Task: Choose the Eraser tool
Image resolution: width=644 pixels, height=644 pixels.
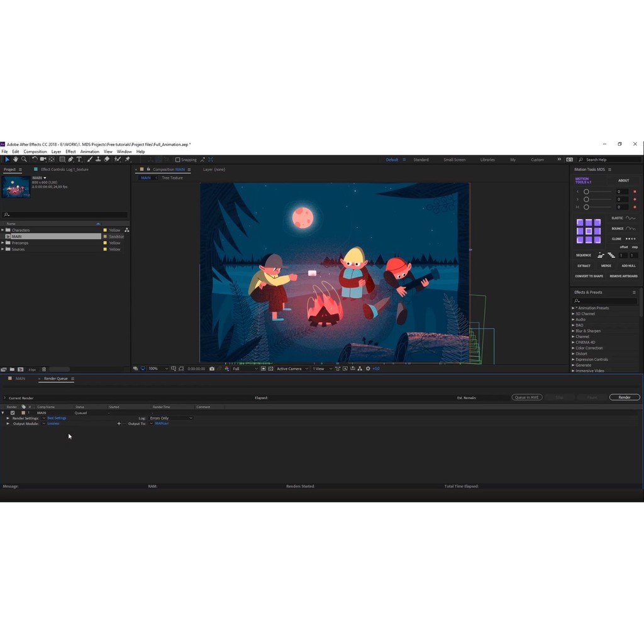Action: 107,160
